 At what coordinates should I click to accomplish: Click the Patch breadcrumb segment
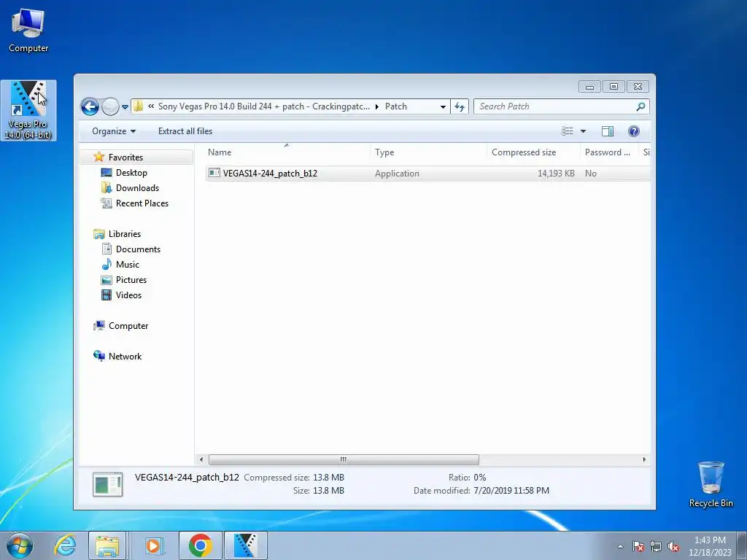pyautogui.click(x=396, y=106)
